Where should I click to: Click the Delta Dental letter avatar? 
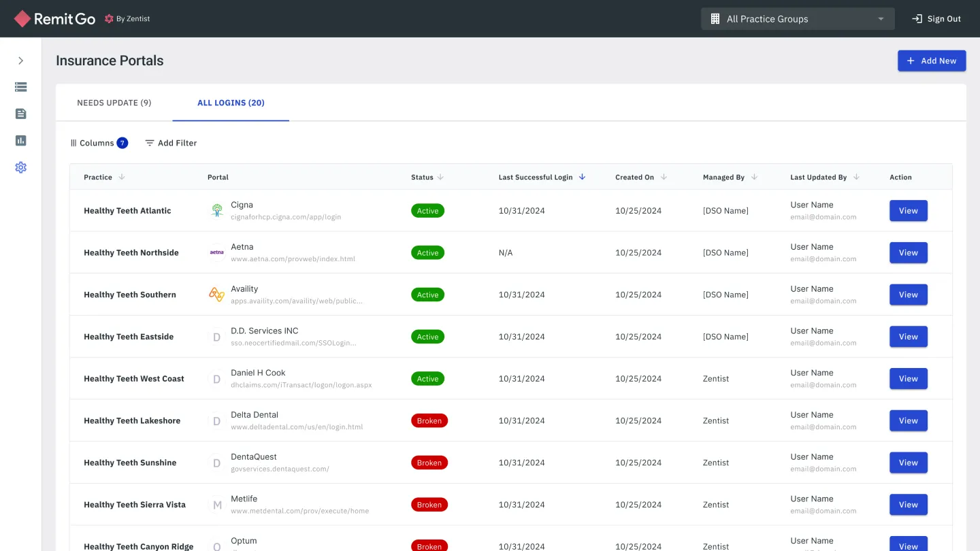pyautogui.click(x=216, y=421)
